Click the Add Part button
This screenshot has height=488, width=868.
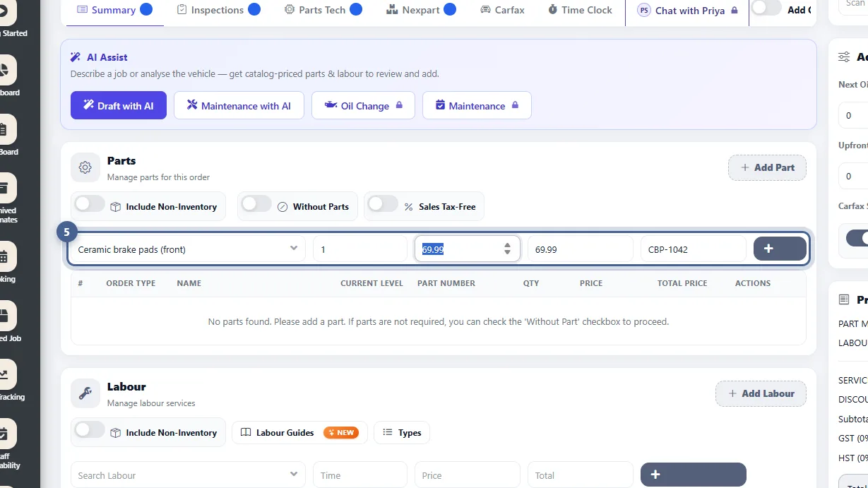click(x=767, y=167)
